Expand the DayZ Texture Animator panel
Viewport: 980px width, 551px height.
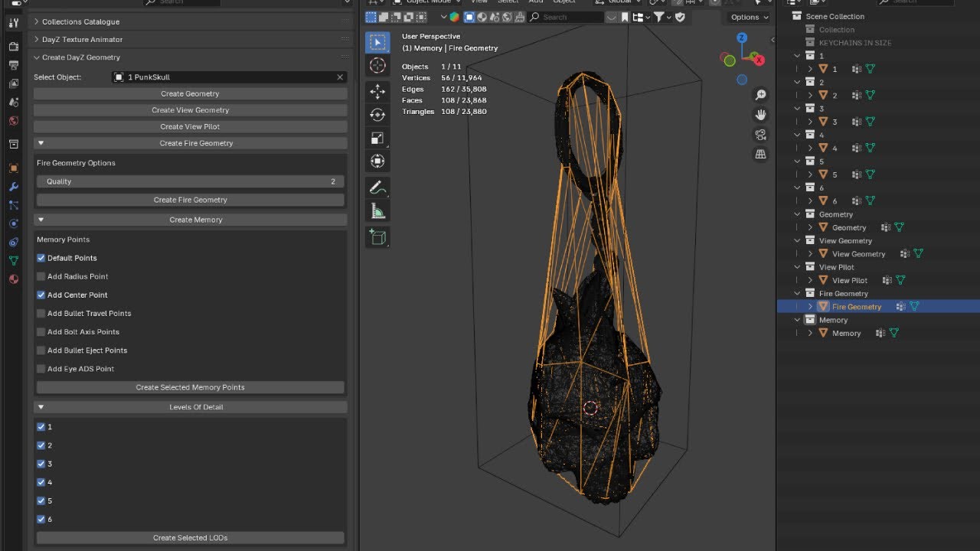(x=36, y=39)
